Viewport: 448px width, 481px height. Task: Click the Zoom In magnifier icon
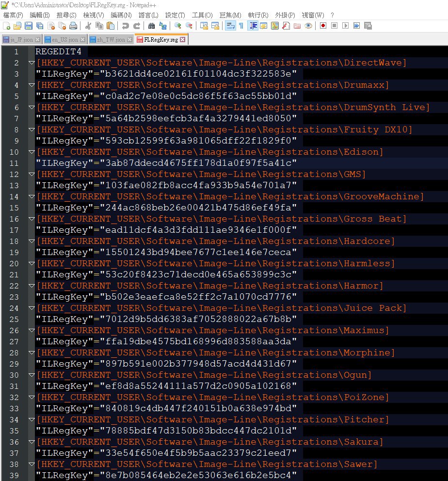pos(178,26)
